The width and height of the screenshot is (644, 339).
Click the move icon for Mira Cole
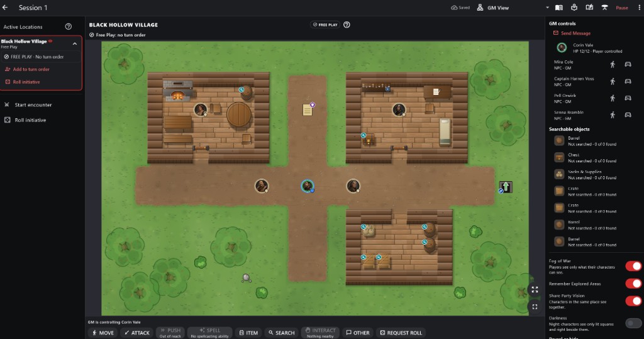coord(613,64)
